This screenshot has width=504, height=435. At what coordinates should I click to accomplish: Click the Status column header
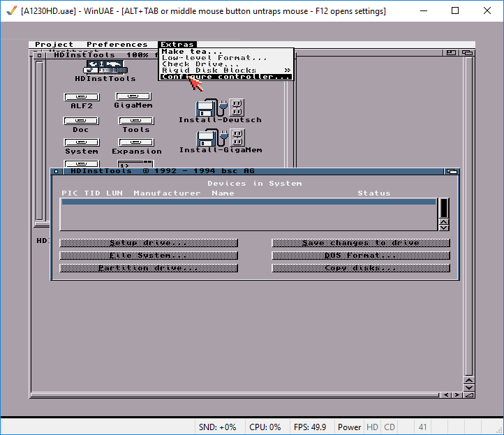point(374,193)
